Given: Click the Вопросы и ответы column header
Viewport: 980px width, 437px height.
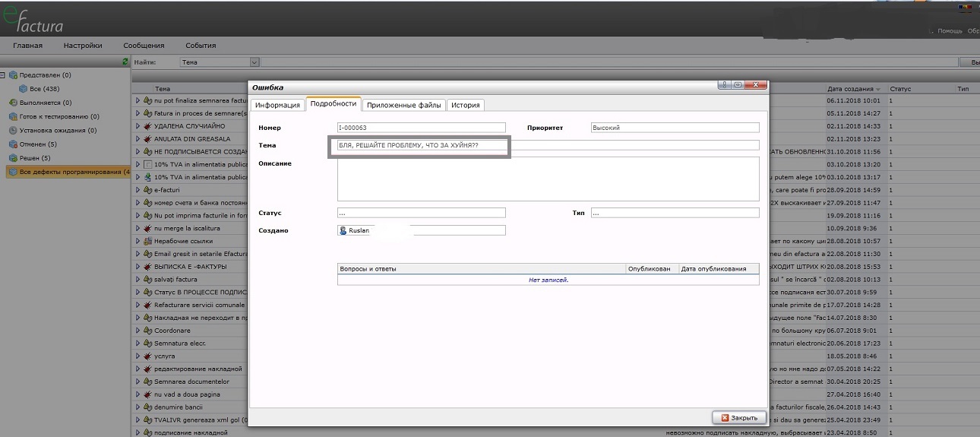Looking at the screenshot, I should click(482, 268).
